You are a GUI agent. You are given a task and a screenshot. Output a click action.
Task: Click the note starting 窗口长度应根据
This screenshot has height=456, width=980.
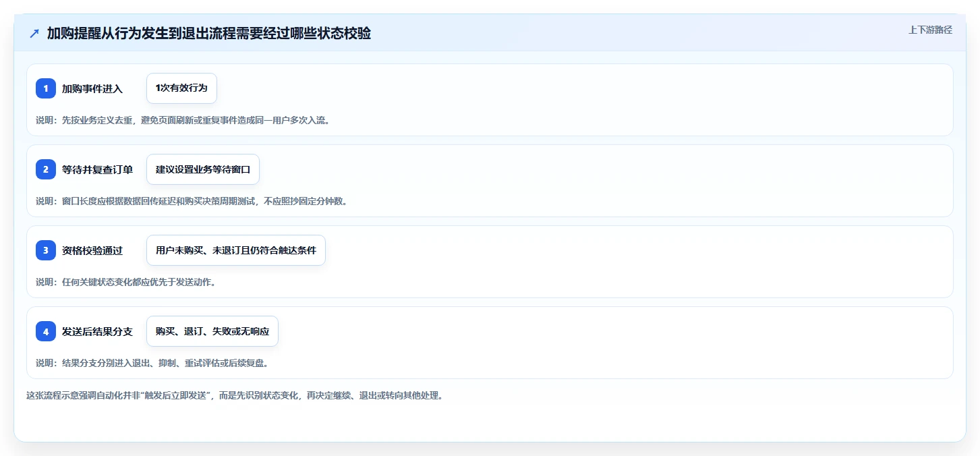coord(192,201)
